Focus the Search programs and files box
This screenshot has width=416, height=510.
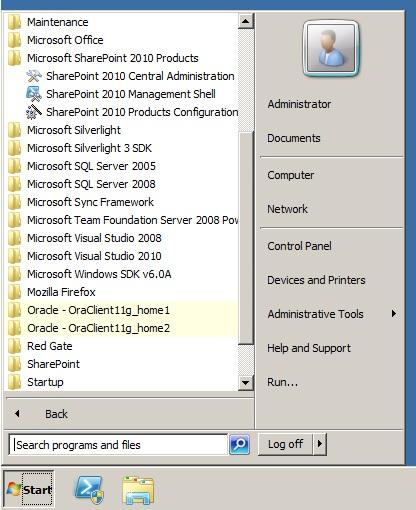pyautogui.click(x=118, y=445)
